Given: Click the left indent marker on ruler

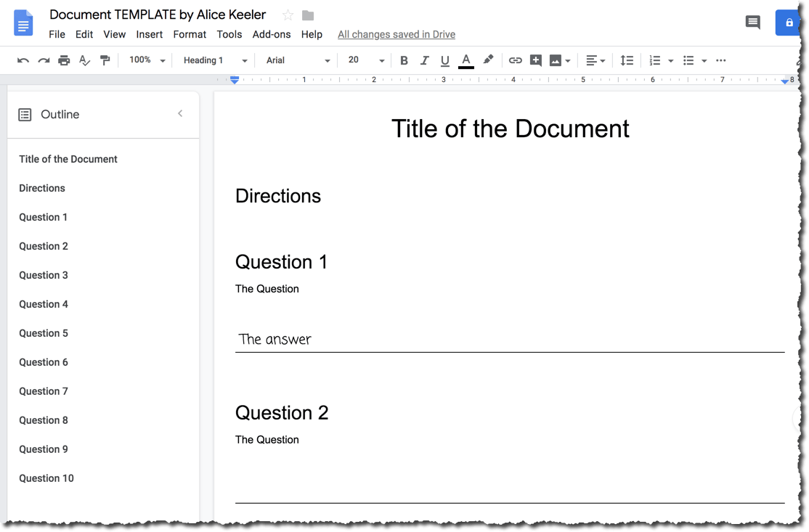Looking at the screenshot, I should click(x=235, y=80).
